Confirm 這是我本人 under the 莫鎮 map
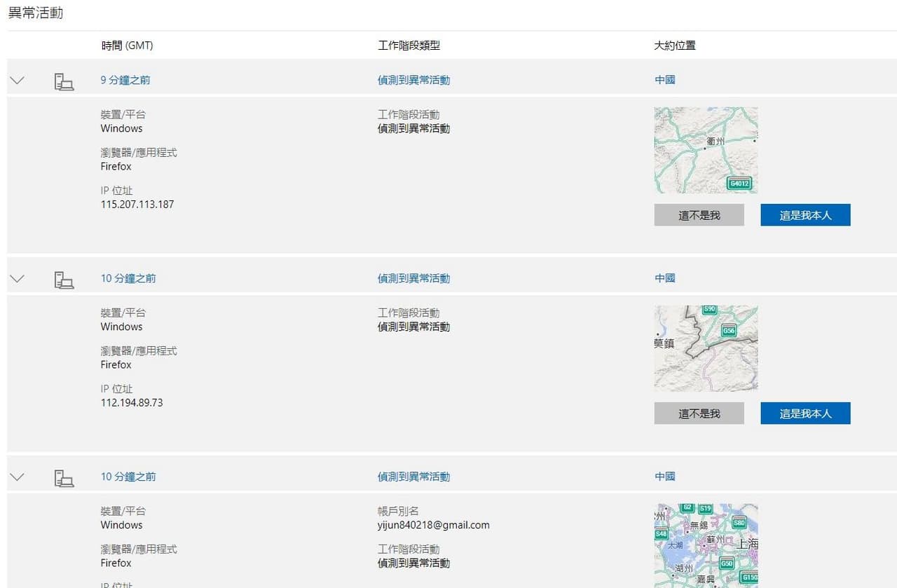This screenshot has height=588, width=897. tap(805, 413)
